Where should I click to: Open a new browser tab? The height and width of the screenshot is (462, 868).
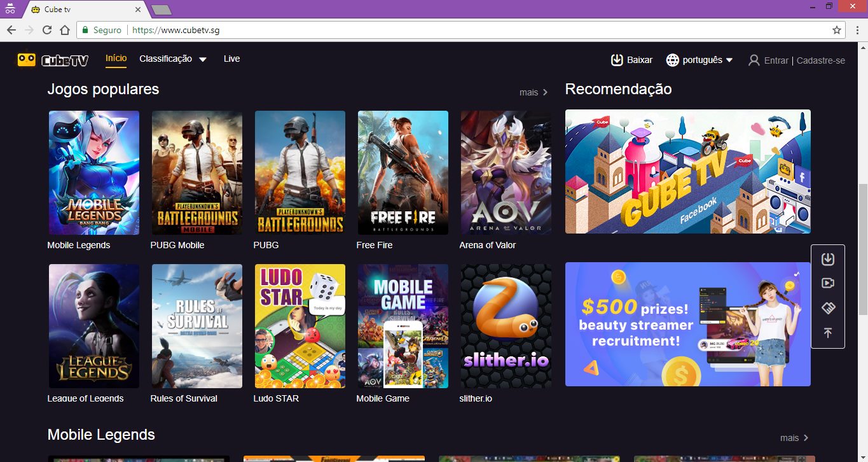click(x=161, y=10)
